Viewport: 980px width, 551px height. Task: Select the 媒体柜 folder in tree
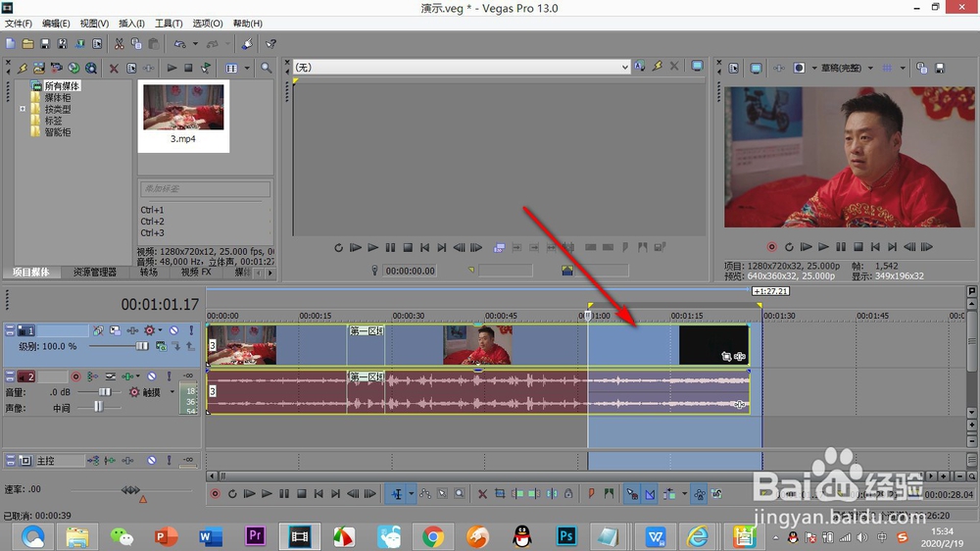(58, 98)
